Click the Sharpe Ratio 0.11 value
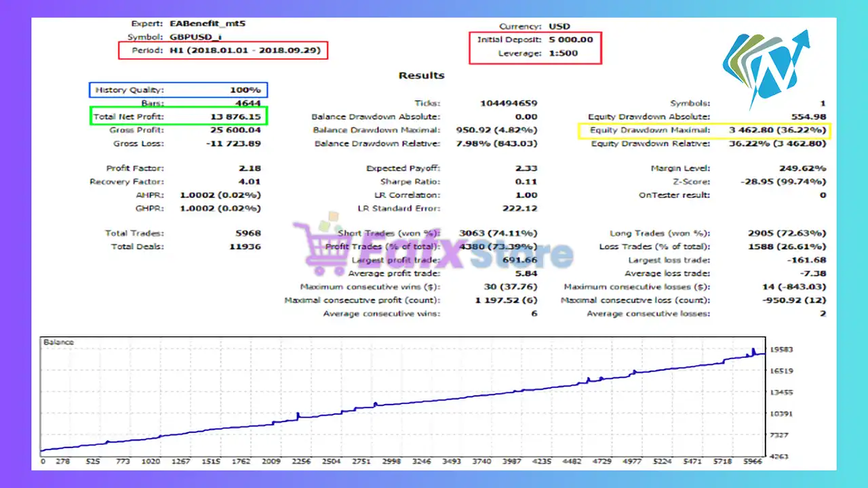 tap(526, 182)
